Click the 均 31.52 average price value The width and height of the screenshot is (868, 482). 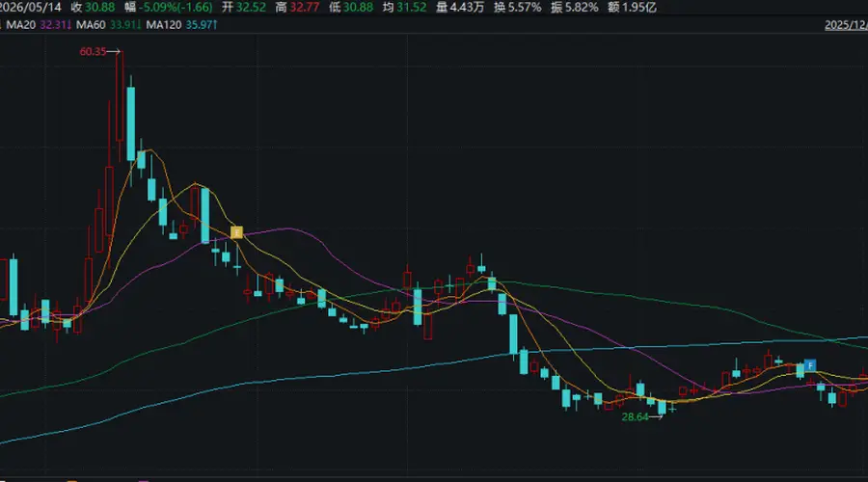tap(405, 7)
